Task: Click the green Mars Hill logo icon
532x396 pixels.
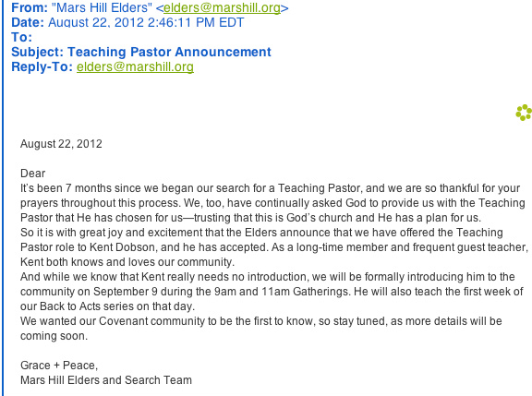Action: point(525,113)
